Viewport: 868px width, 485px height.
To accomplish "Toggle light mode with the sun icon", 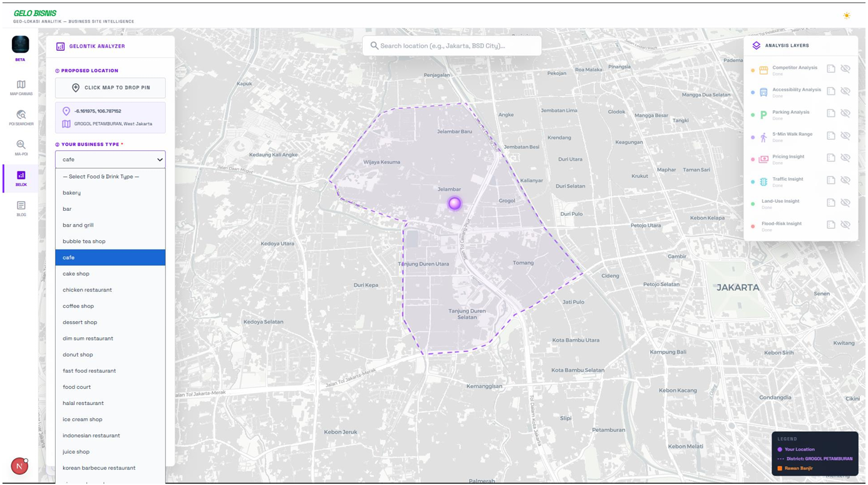I will (847, 16).
